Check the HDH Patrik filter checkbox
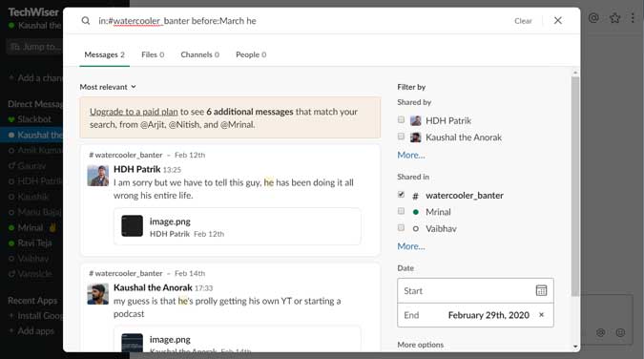 [x=401, y=119]
